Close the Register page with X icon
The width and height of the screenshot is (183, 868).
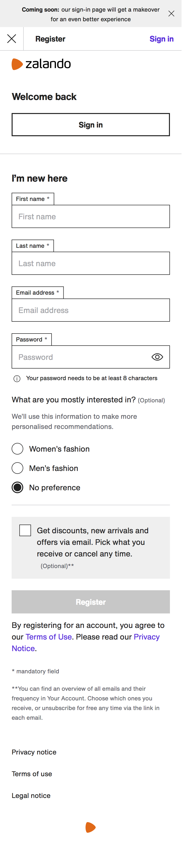(12, 39)
